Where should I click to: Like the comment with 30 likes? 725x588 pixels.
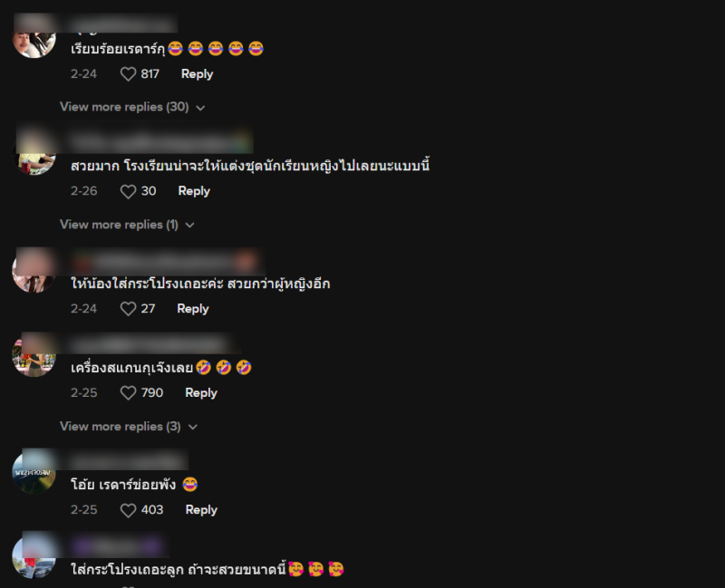pyautogui.click(x=128, y=191)
